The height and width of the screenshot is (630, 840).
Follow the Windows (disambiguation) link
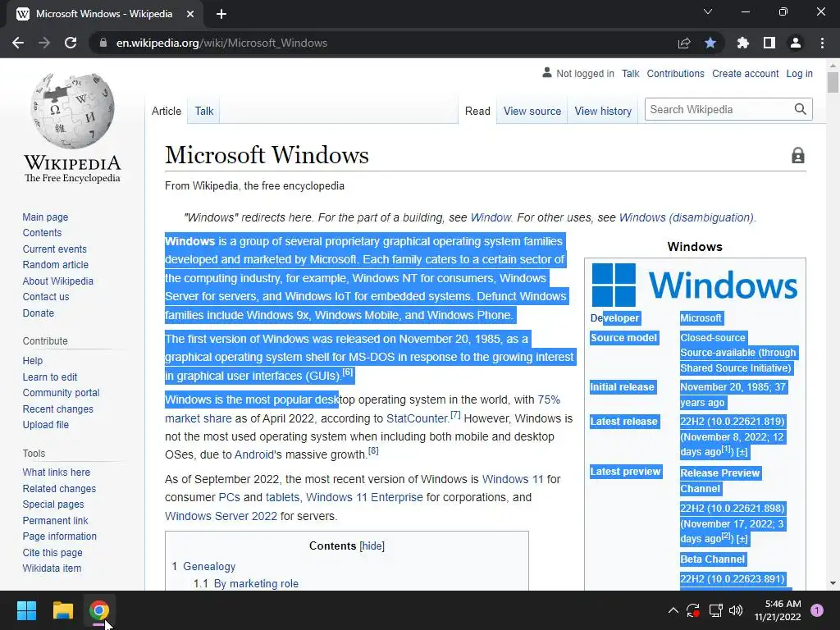[687, 217]
